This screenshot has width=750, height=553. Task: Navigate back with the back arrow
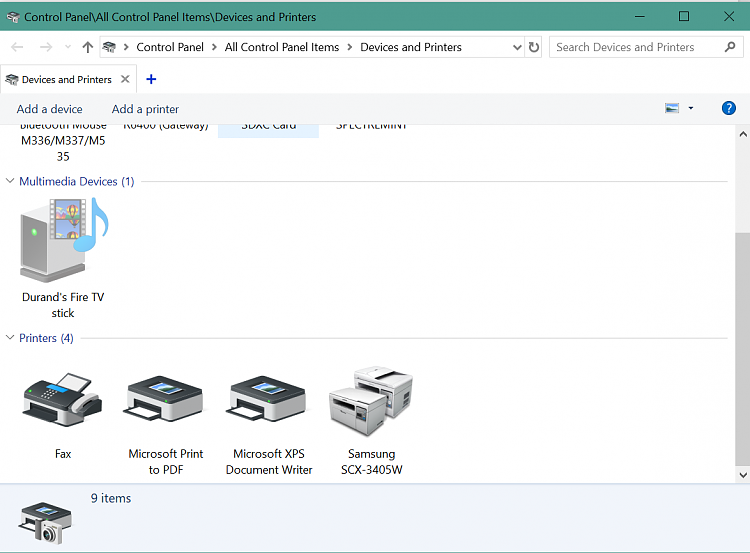[17, 47]
